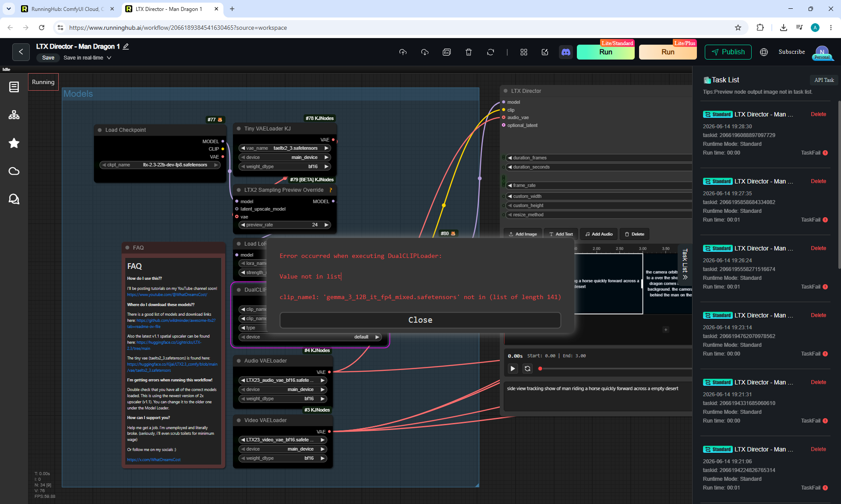Screen dimensions: 841x504
Task: Close the DualCLIPLoader error dialog
Action: (420, 320)
